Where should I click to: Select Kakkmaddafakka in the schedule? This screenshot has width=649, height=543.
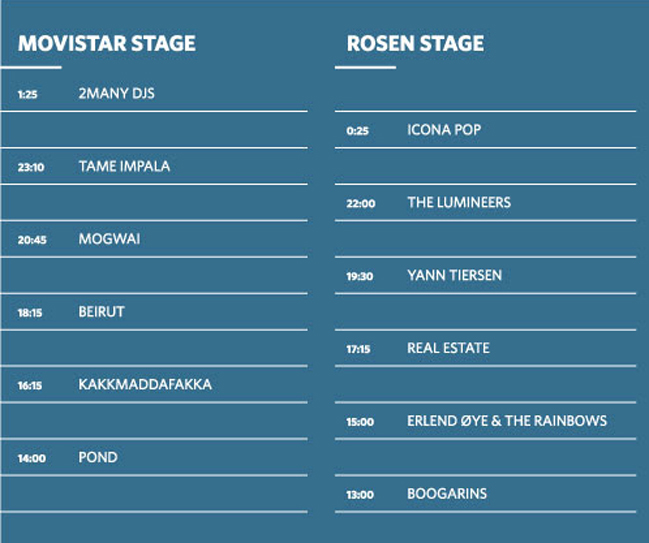[145, 384]
